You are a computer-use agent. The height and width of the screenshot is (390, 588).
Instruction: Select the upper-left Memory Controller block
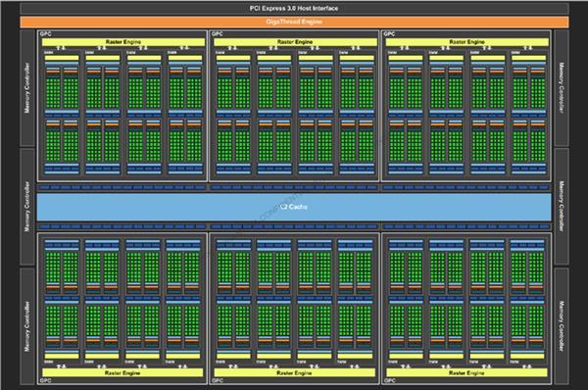coord(27,88)
